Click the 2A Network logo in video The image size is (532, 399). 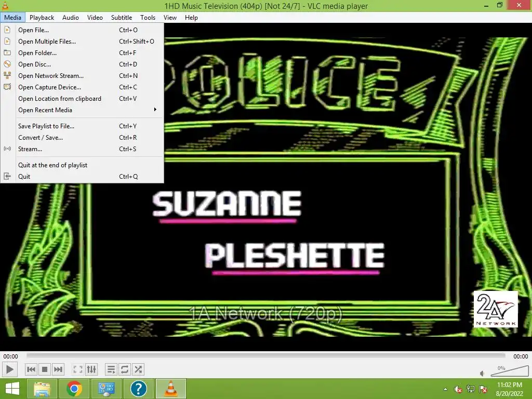(496, 309)
